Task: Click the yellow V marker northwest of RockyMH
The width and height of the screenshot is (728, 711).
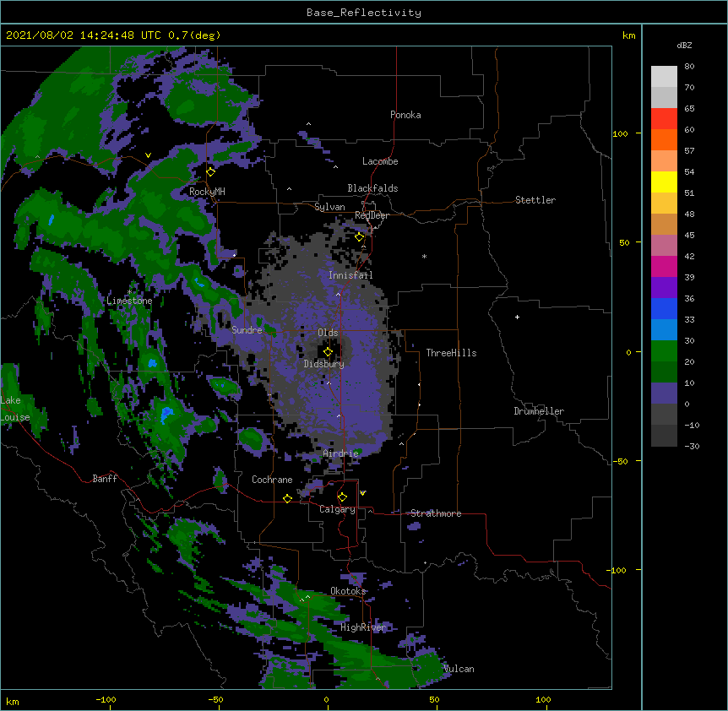Action: 148,155
